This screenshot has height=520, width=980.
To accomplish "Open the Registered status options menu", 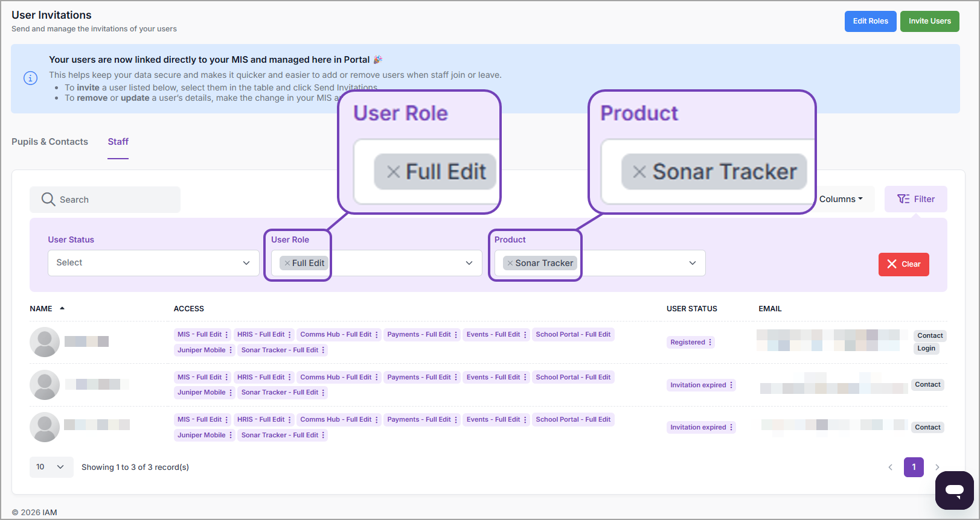I will point(710,342).
